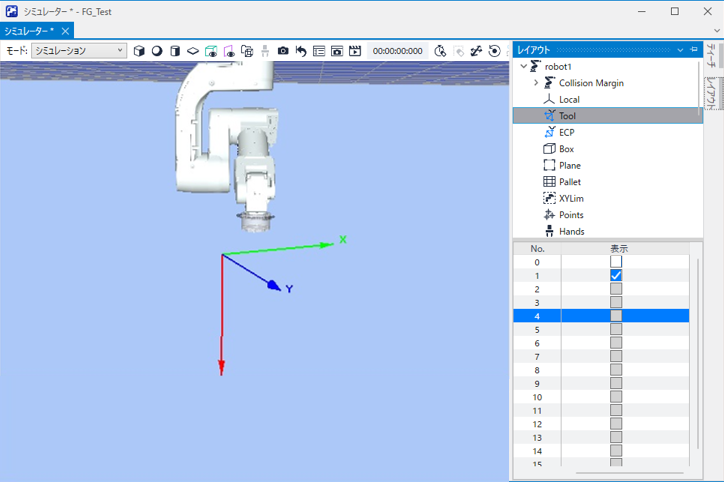Screen dimensions: 724x482
Task: Select the Hands item in layout tree
Action: tap(571, 231)
